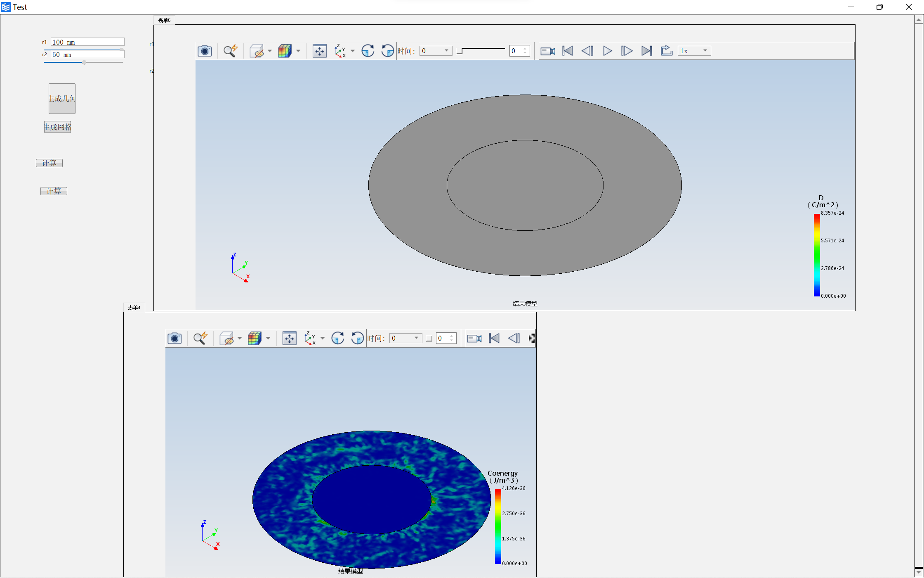This screenshot has height=578, width=924.
Task: Click the colored result cube icon in 表单5
Action: [x=285, y=51]
